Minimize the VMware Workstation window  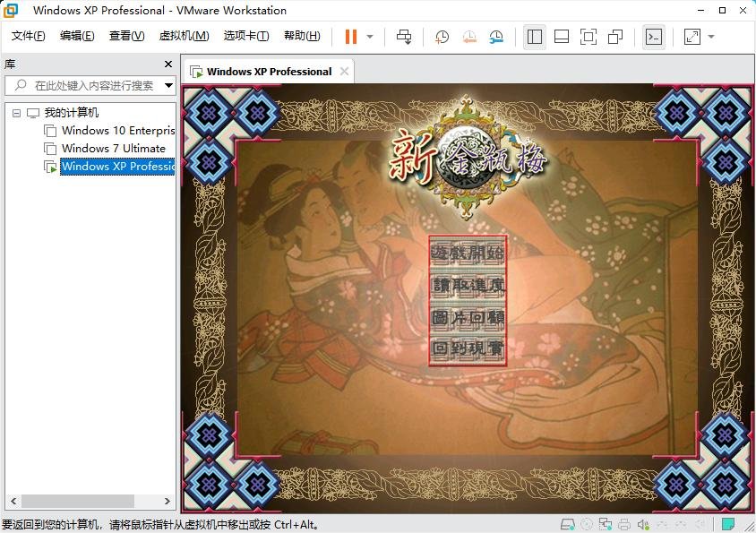701,10
